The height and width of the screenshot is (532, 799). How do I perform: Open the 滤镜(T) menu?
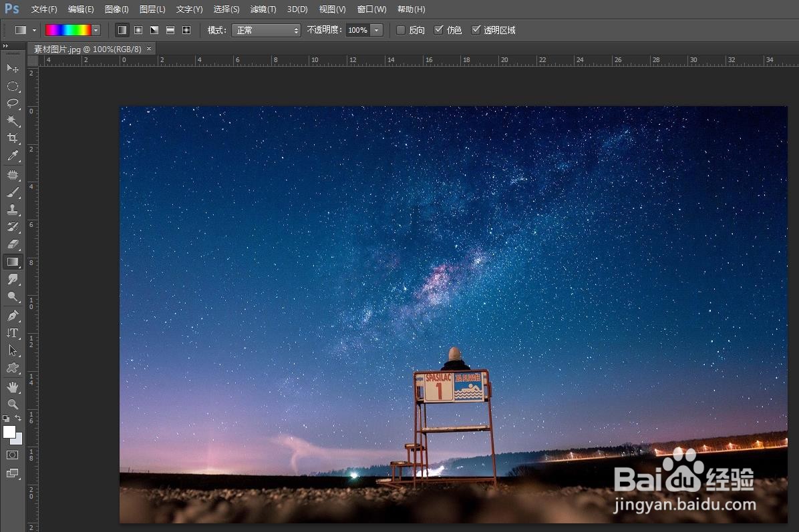263,9
